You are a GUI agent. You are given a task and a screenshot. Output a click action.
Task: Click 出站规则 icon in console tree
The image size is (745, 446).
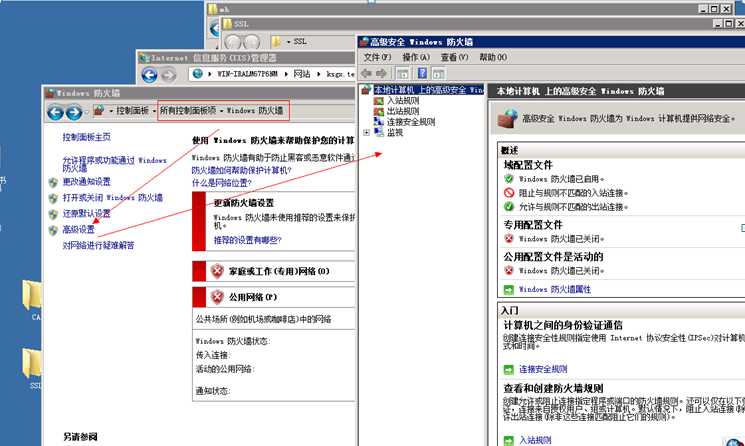(379, 112)
